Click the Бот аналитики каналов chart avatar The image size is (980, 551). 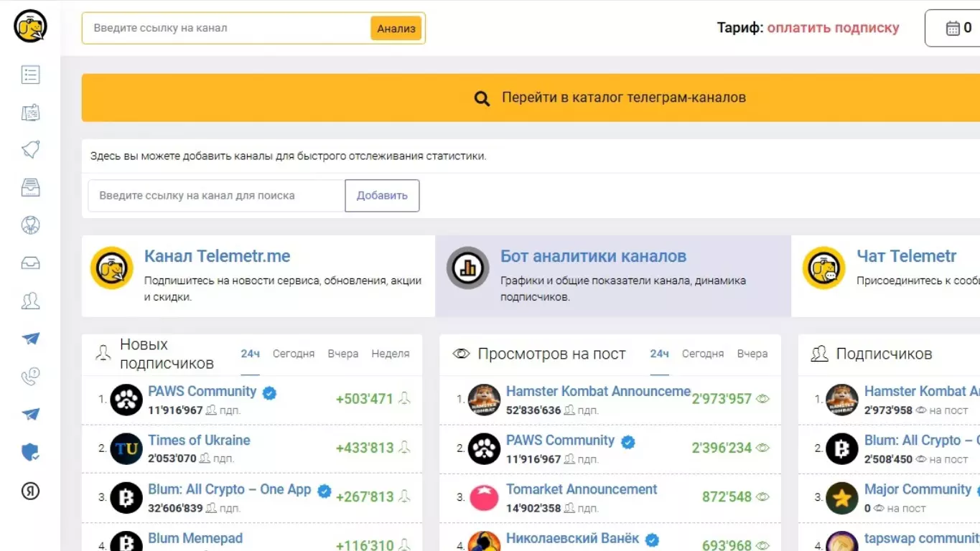coord(468,268)
